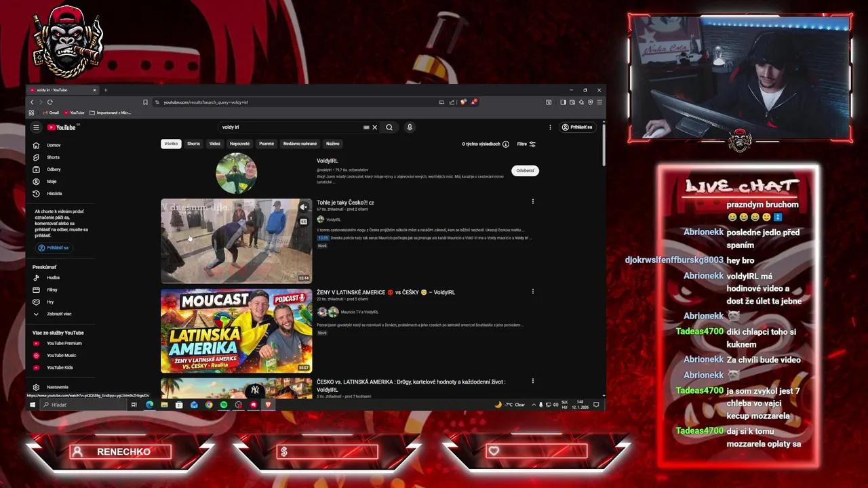Open the new tab plus button
The width and height of the screenshot is (868, 488).
[105, 90]
